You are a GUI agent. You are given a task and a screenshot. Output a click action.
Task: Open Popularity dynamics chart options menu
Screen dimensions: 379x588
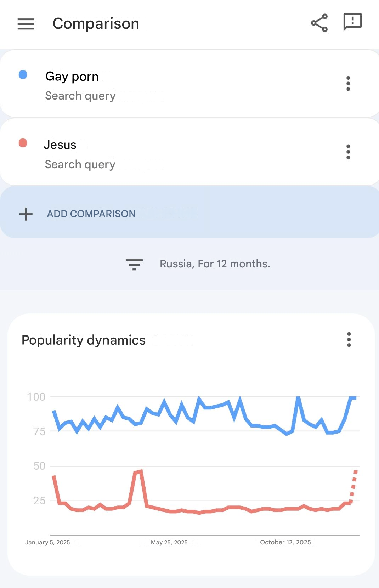click(x=349, y=340)
